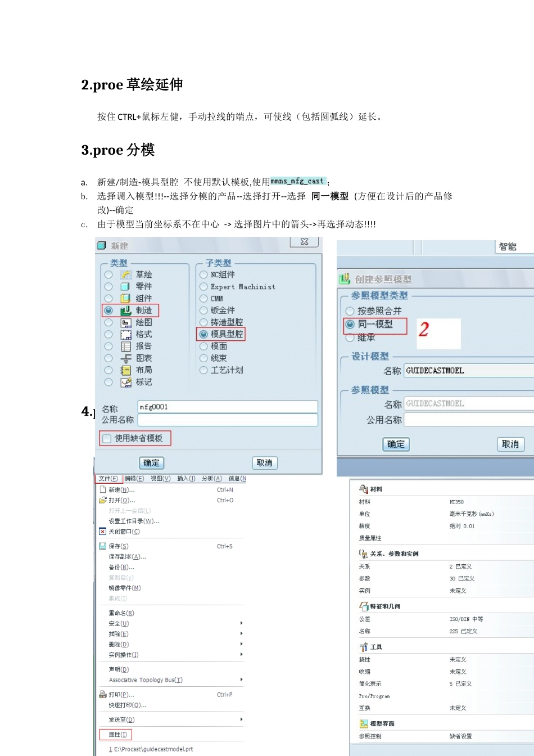Click 取消 in the 新建 dialog
The image size is (534, 756).
pyautogui.click(x=265, y=463)
